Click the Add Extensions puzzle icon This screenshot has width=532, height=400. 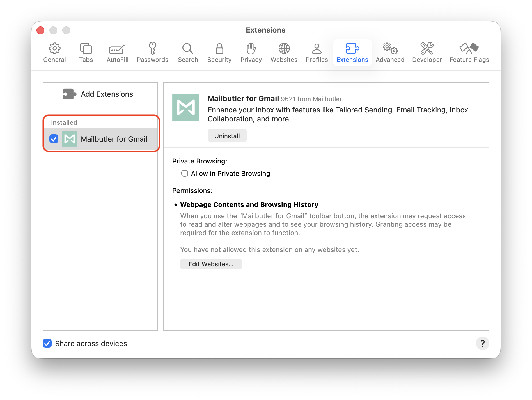(70, 94)
